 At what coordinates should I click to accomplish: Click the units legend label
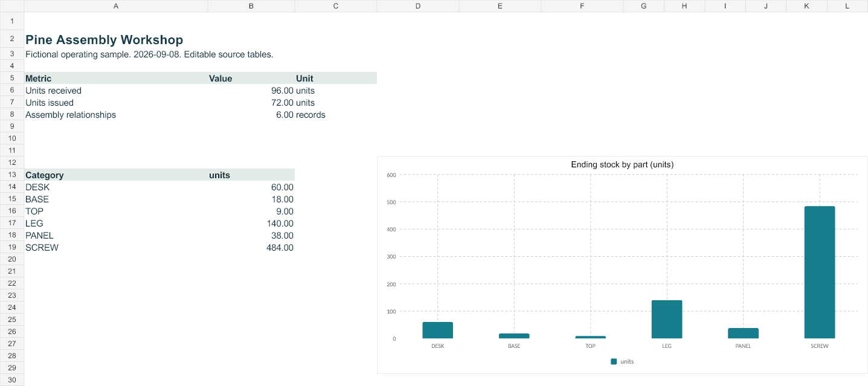click(x=627, y=361)
